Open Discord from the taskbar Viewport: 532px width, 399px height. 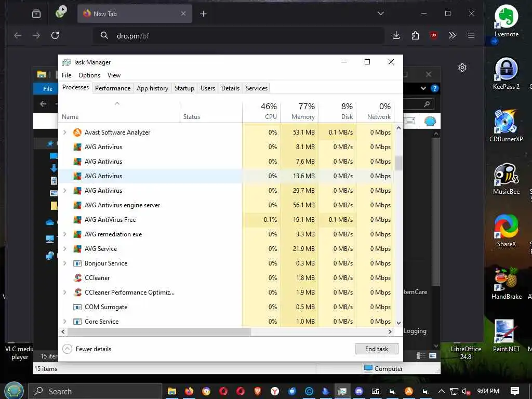click(x=358, y=391)
